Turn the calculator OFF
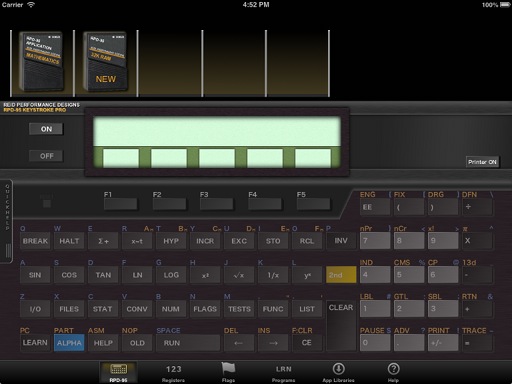The width and height of the screenshot is (512, 384). (x=46, y=156)
